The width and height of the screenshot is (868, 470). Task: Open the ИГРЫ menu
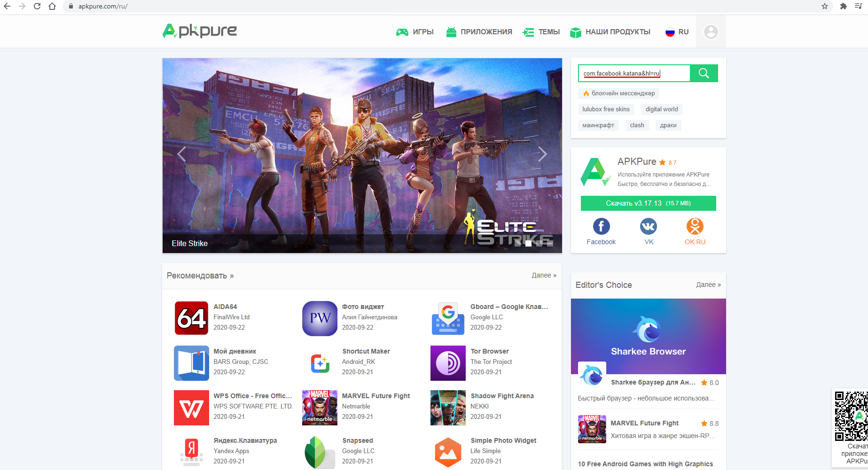[415, 32]
